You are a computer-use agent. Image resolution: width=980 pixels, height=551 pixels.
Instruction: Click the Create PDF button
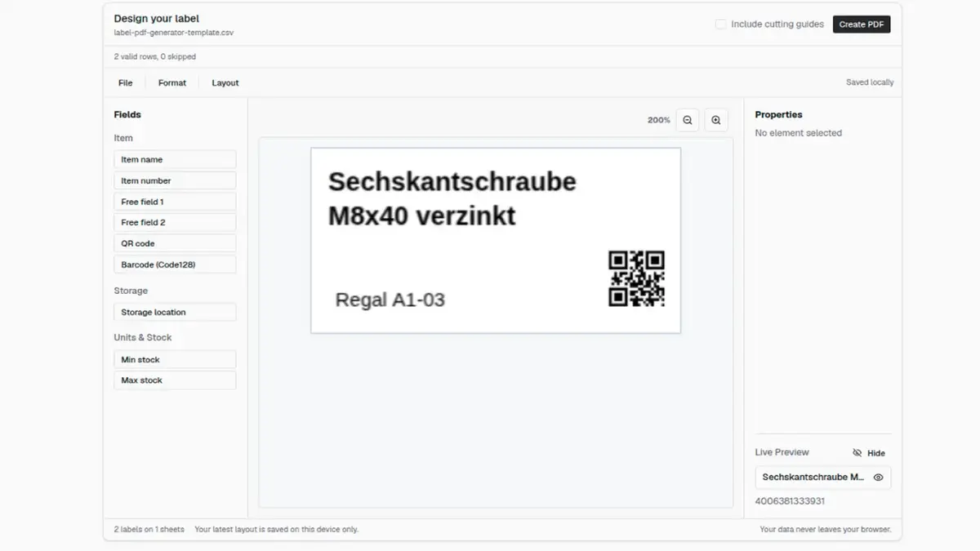[x=862, y=24]
